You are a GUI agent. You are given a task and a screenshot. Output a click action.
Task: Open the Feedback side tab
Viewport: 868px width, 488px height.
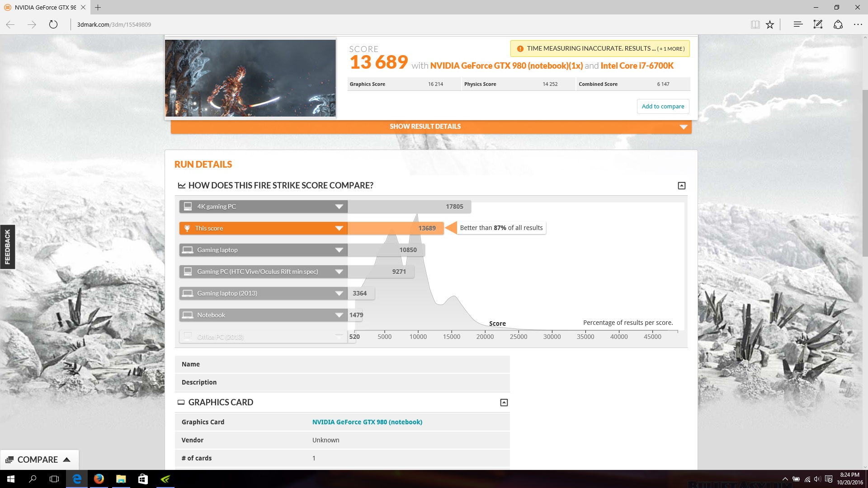[7, 247]
